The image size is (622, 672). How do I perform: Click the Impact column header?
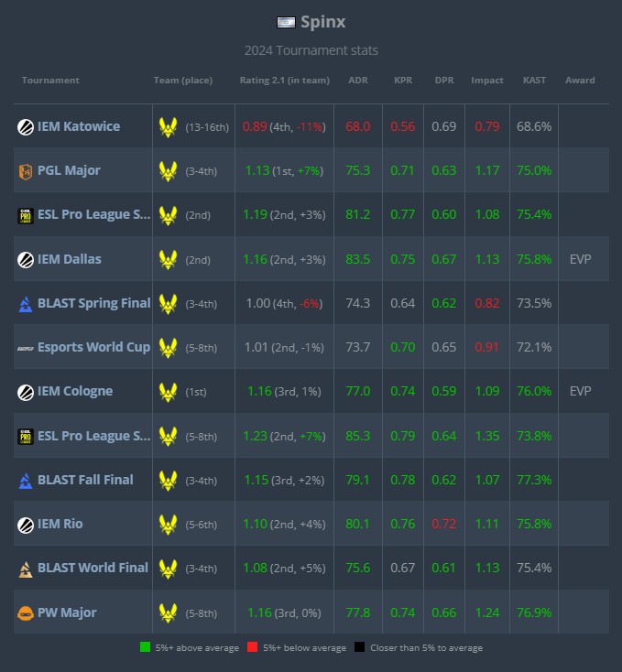[486, 81]
